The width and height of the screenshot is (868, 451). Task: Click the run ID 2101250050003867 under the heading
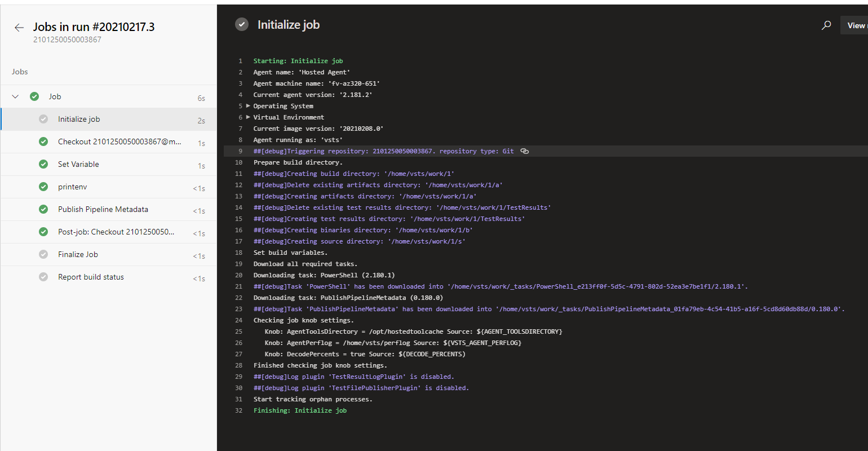67,39
